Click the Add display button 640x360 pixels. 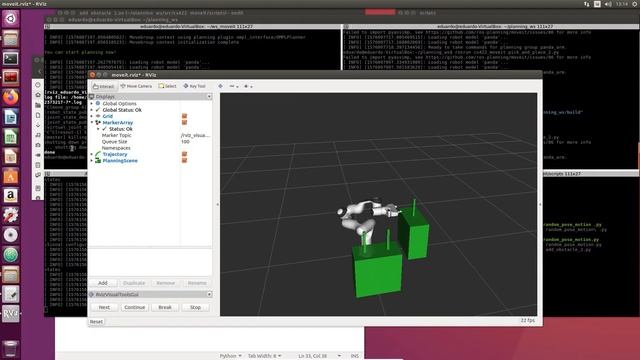point(103,283)
